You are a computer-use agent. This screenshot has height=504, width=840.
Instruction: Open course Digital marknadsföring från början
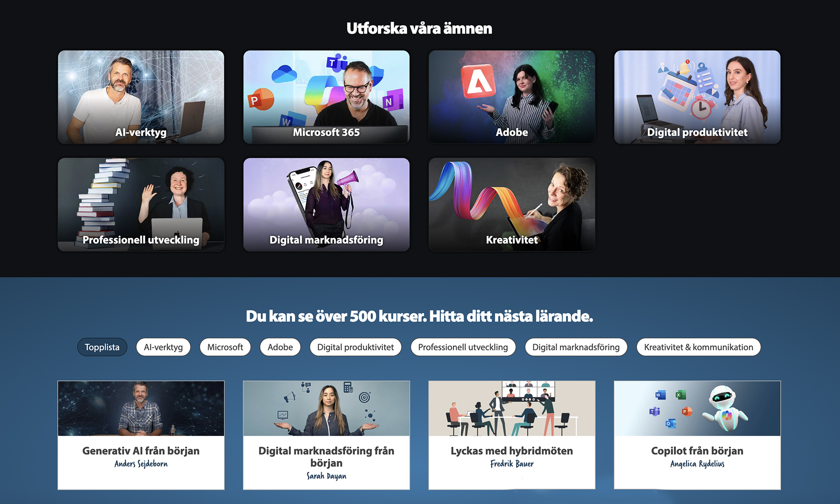coord(326,435)
